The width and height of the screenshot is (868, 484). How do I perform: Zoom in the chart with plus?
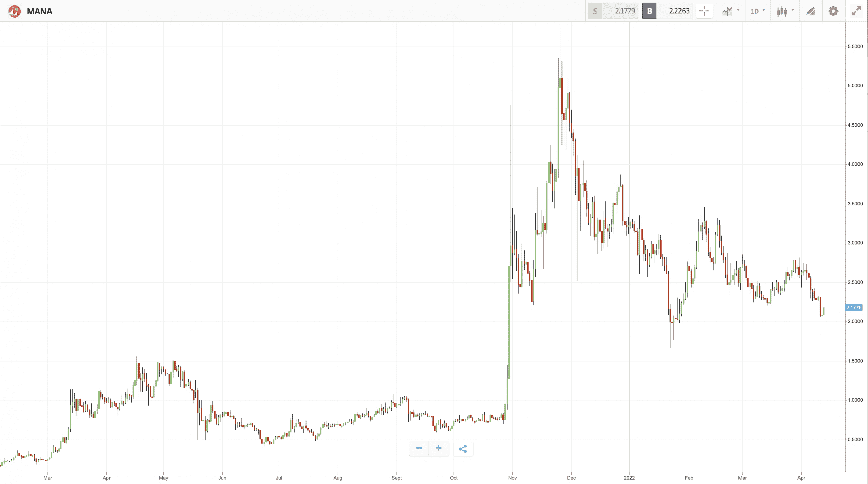(439, 448)
